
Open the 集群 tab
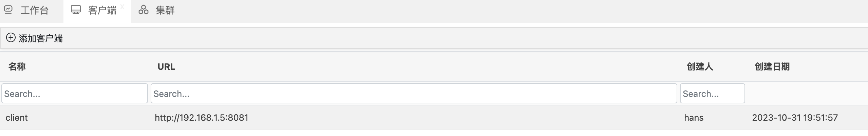coord(165,11)
